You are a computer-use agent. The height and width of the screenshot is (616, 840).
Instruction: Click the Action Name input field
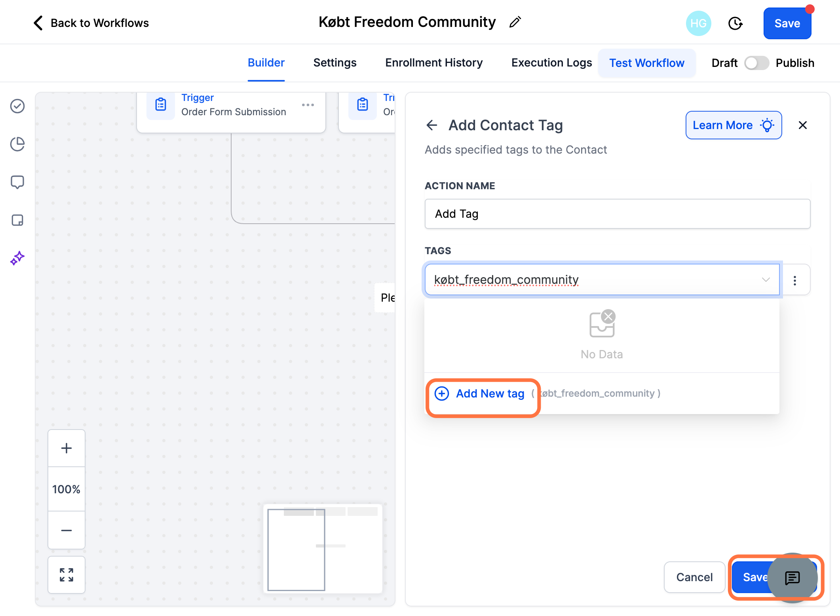point(618,214)
